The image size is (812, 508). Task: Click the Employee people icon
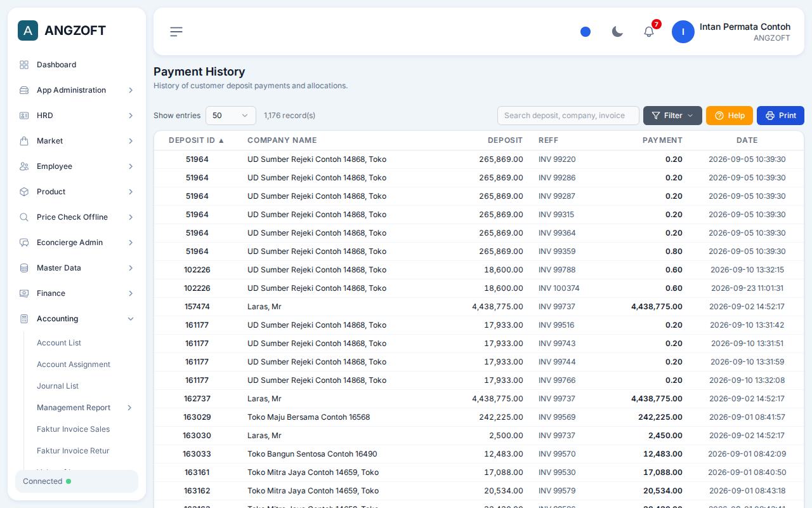point(24,166)
